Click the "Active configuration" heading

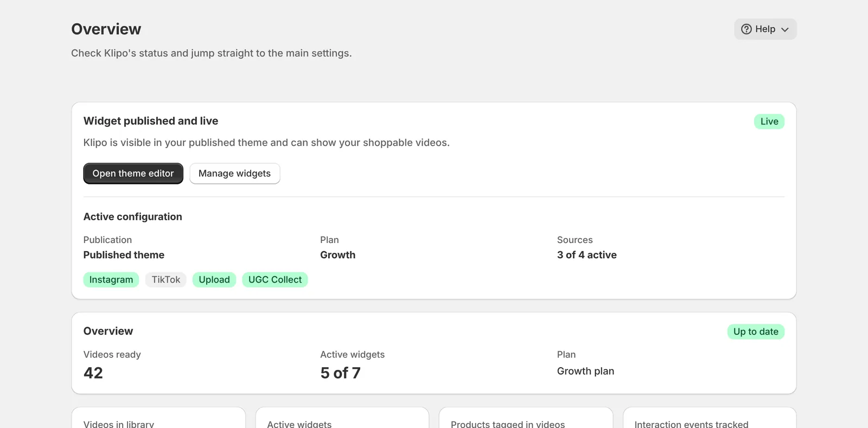click(133, 216)
